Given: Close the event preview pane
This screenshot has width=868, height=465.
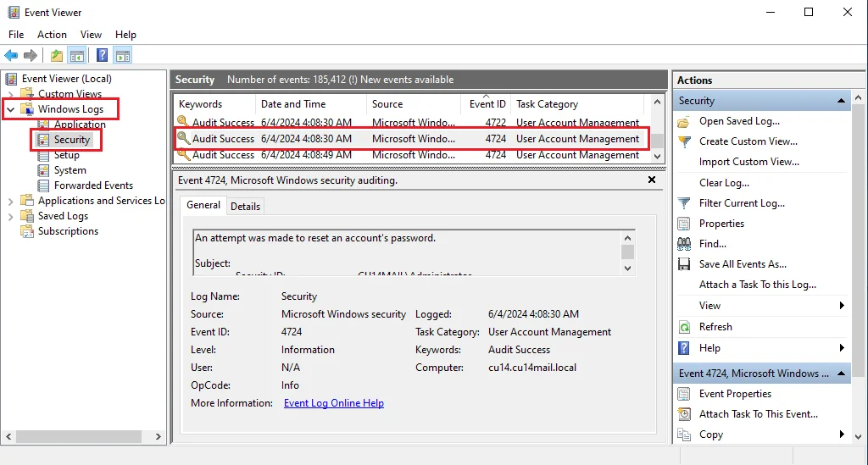Looking at the screenshot, I should [x=652, y=180].
